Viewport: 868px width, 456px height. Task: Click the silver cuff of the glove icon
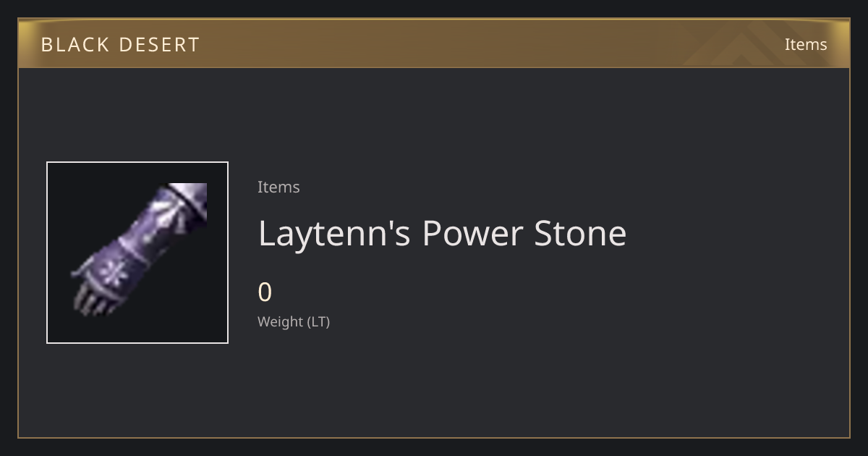[x=186, y=201]
